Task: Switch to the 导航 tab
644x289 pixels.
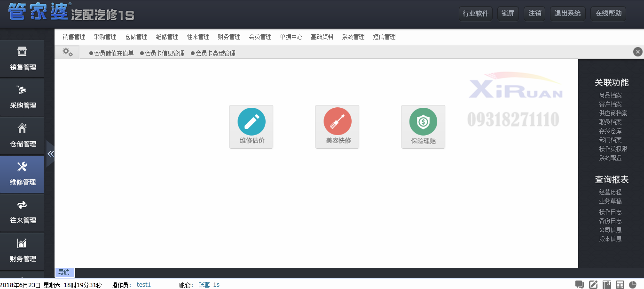Action: pos(64,272)
